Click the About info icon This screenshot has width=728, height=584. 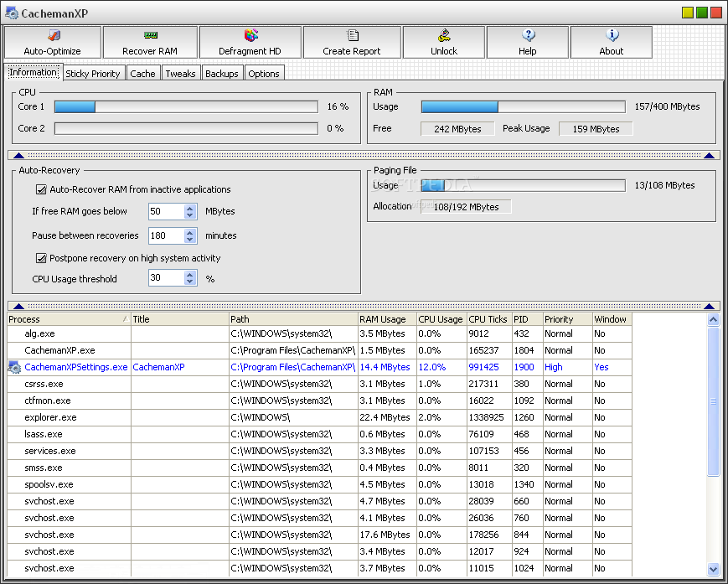point(612,35)
